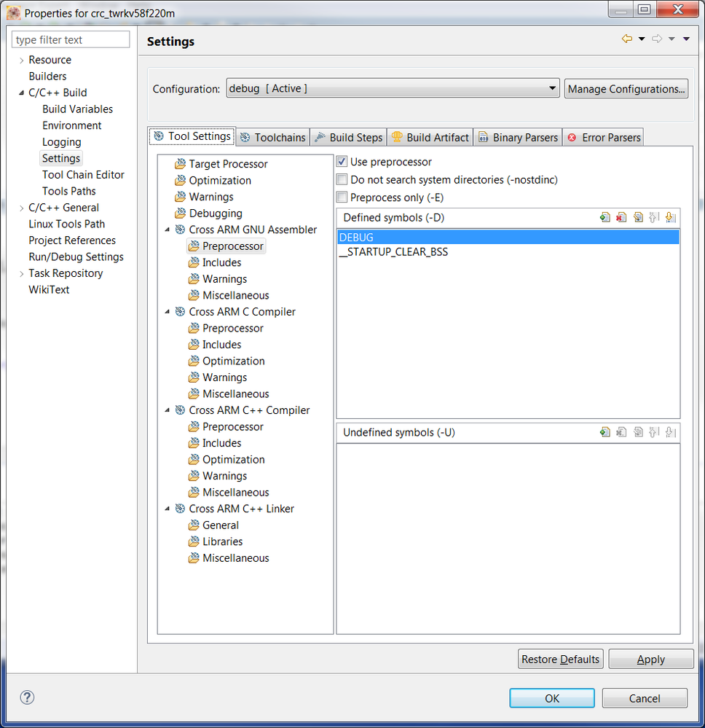Click the Error Parsers red icon

click(572, 138)
